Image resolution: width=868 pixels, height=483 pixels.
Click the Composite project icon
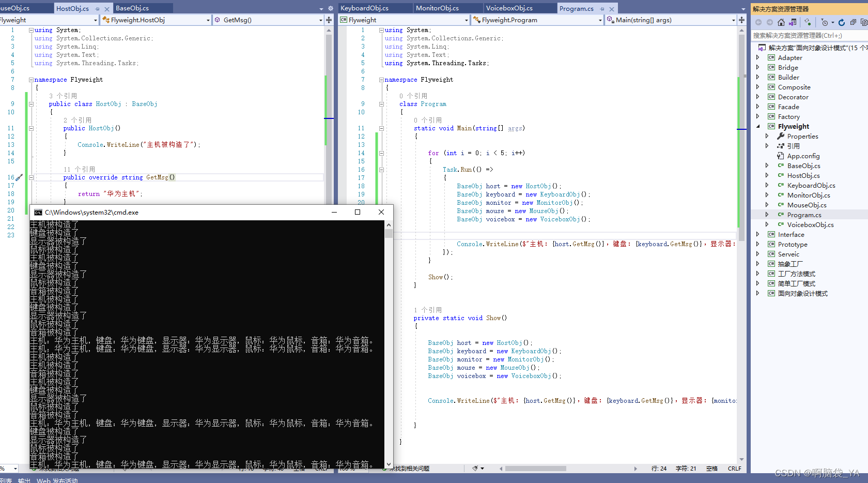[771, 87]
